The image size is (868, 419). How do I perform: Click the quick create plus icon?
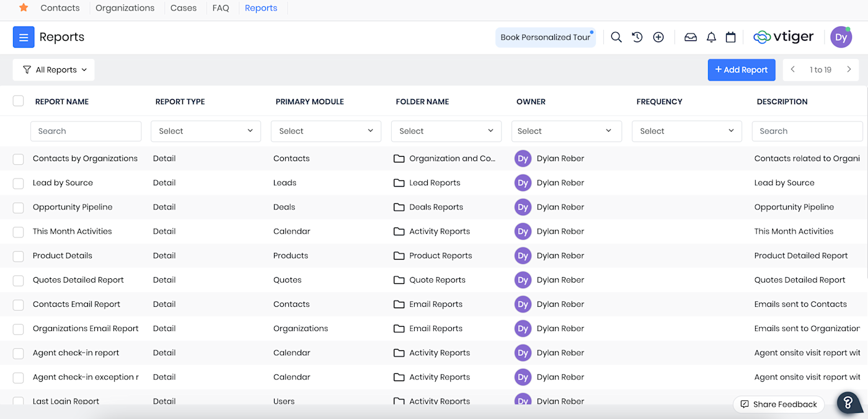[x=658, y=37]
